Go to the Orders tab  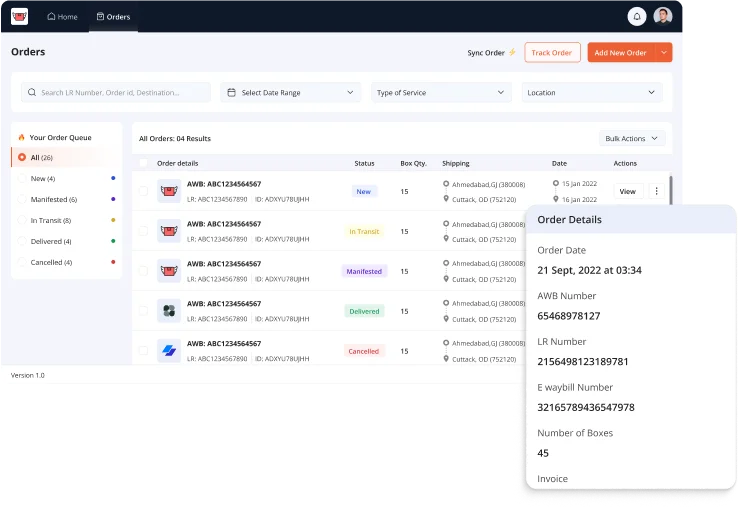(113, 17)
